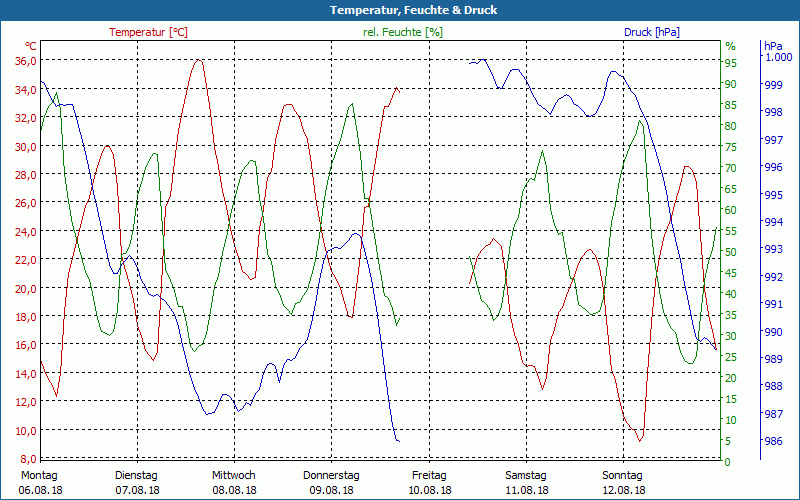Pick the Freitag 10.08.18 date label

429,482
